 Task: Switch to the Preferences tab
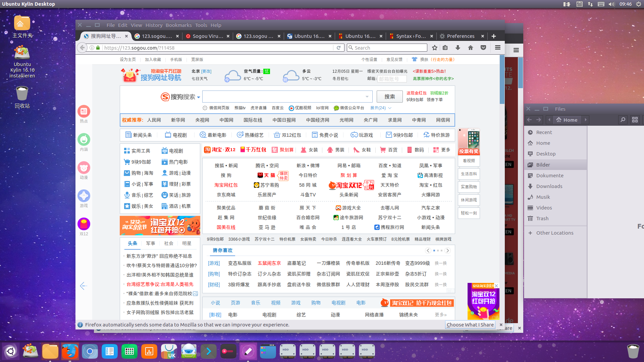tap(460, 36)
